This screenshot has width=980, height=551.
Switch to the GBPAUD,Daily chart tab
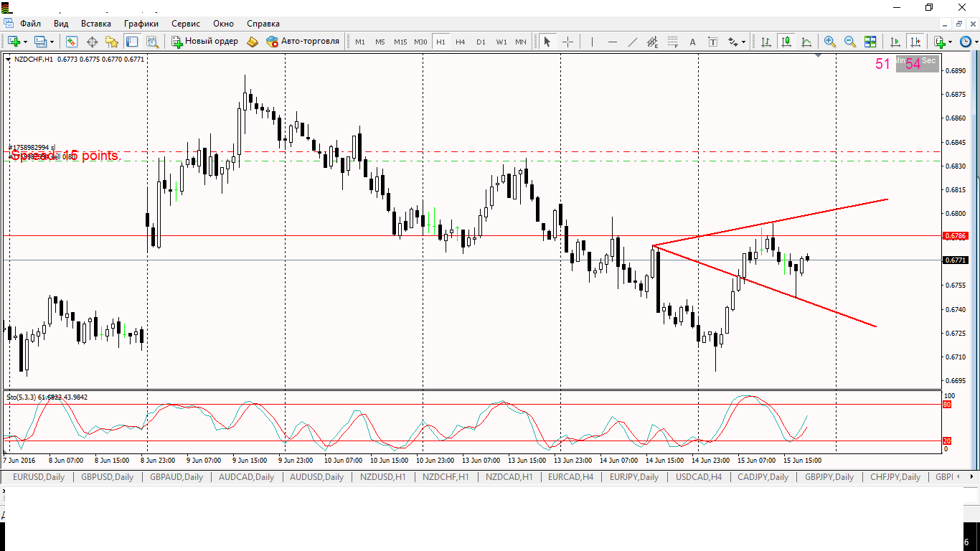point(176,476)
